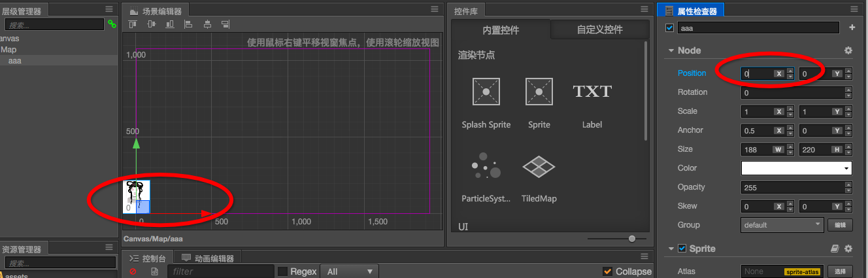
Task: Click the align top icon in scene toolbar
Action: pos(133,24)
